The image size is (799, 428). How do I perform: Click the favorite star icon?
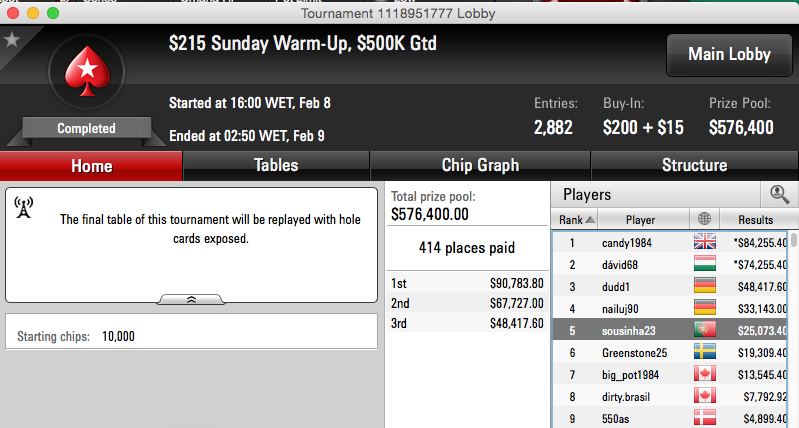tap(11, 40)
